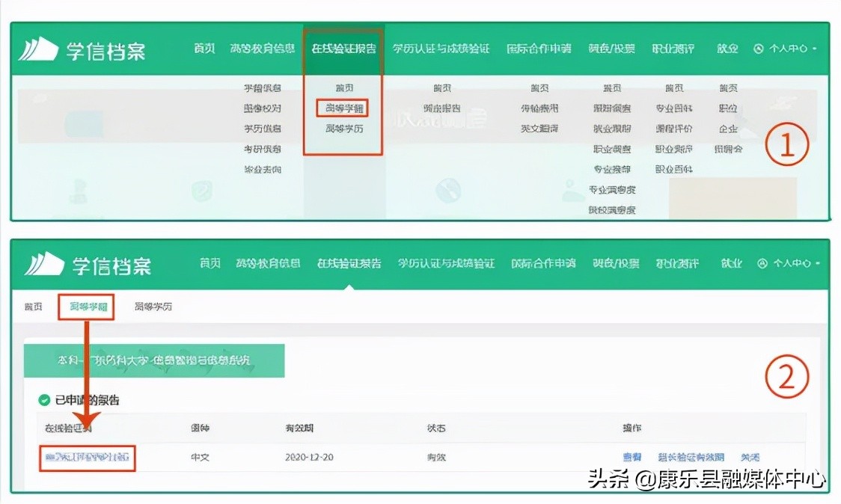Click the 状态 column header
841x504 pixels.
437,428
